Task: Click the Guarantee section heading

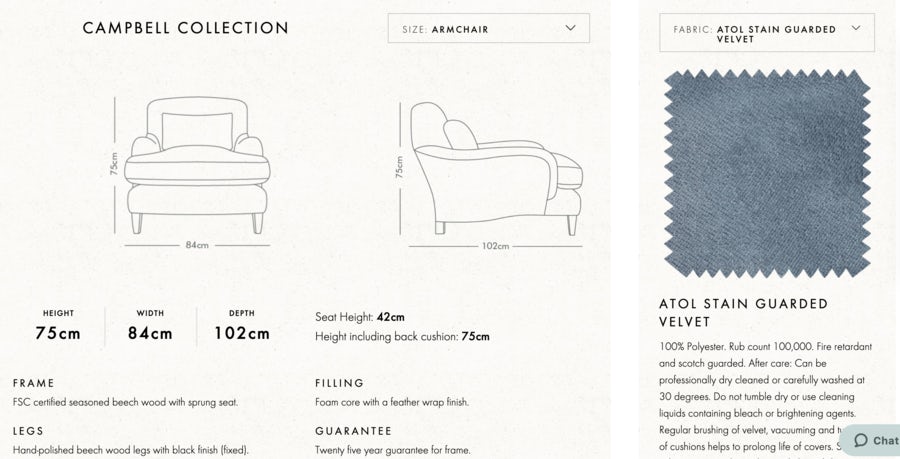Action: point(353,431)
